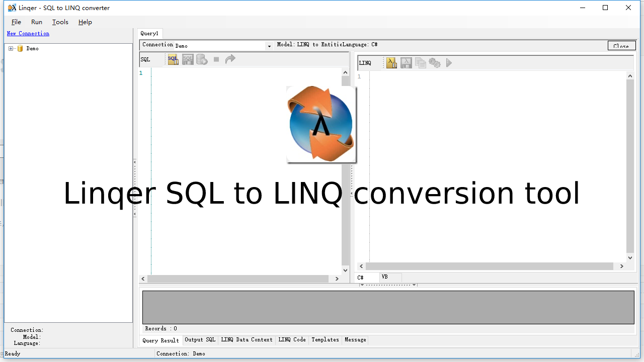Click the Linqer app icon in title bar
The image size is (644, 362).
[12, 8]
